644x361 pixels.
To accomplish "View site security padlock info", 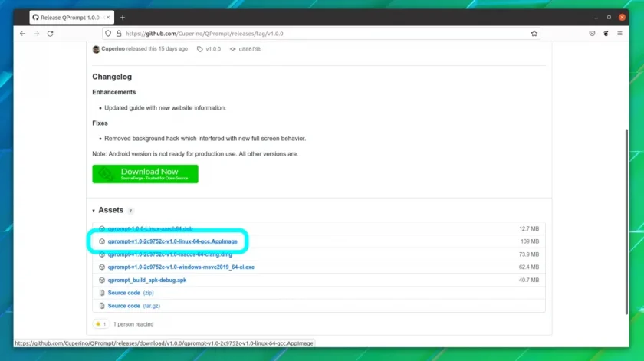I will coord(119,34).
